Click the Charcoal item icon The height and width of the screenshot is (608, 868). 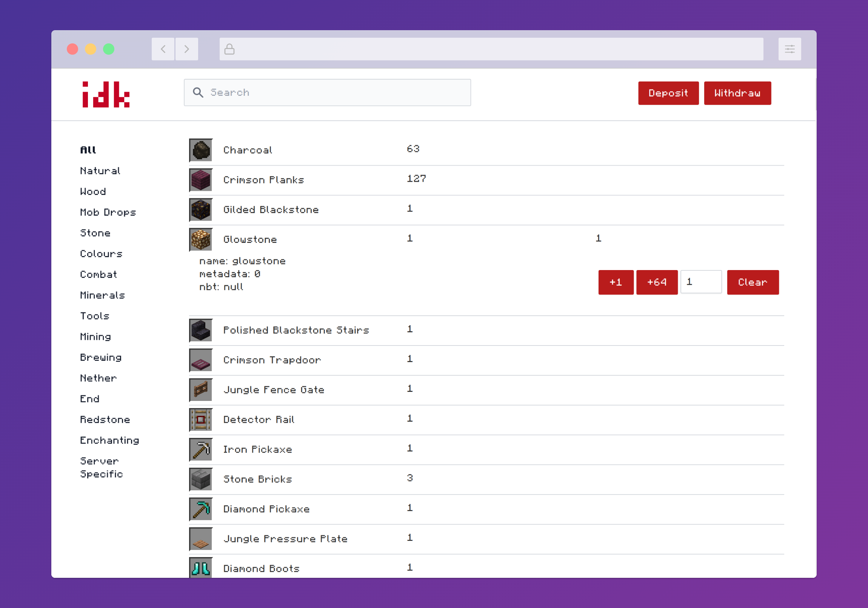point(201,150)
